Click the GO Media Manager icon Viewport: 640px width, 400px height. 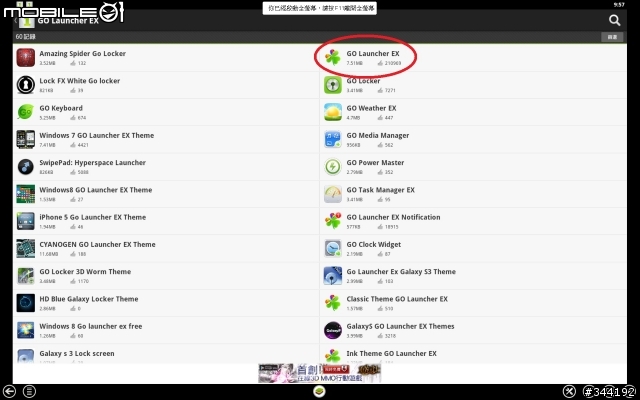[x=333, y=139]
